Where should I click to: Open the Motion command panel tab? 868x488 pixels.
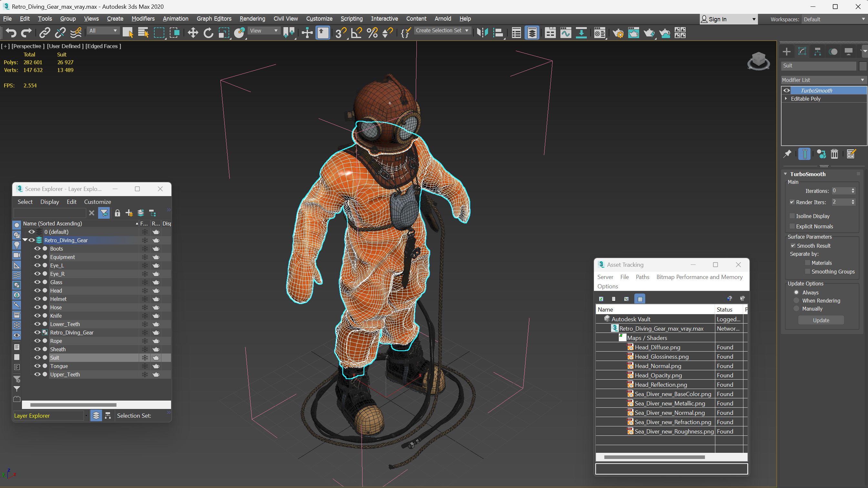pyautogui.click(x=833, y=52)
